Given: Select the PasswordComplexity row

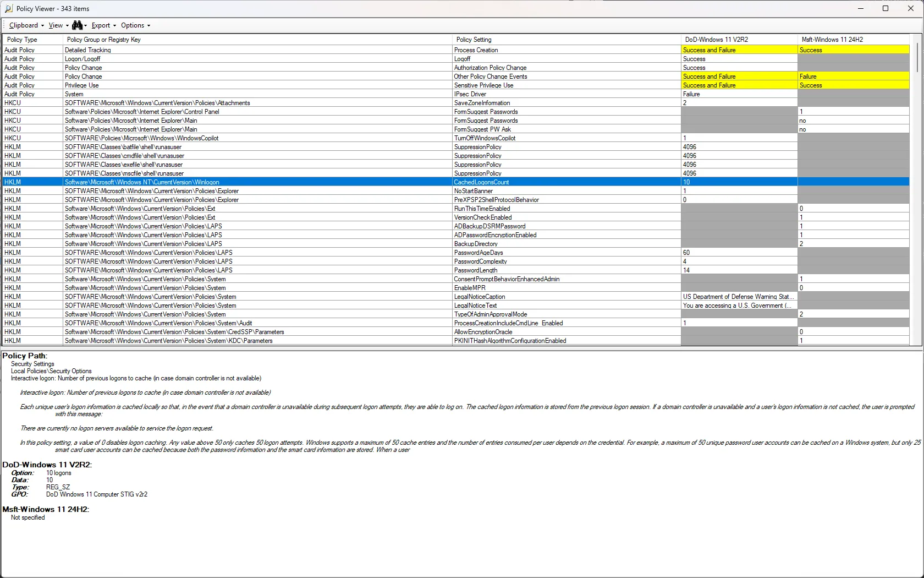Looking at the screenshot, I should (x=455, y=261).
